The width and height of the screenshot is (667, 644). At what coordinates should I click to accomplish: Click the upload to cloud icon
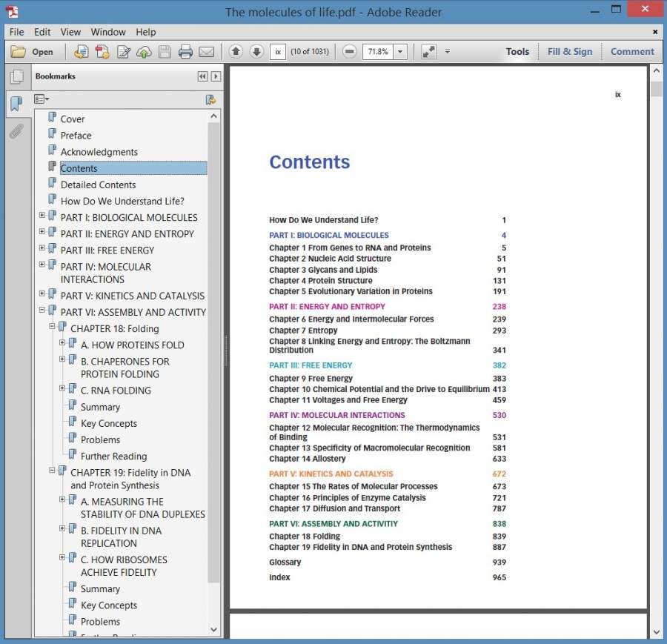[145, 52]
